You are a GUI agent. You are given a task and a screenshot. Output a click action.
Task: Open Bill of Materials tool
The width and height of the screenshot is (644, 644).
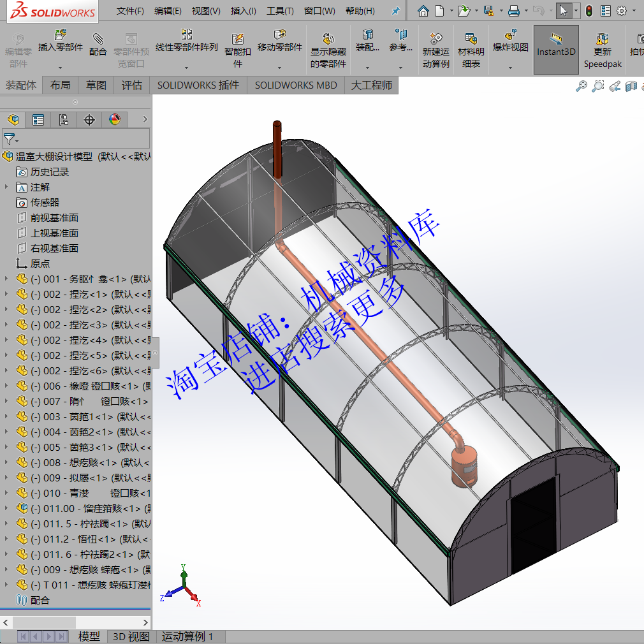pos(471,39)
